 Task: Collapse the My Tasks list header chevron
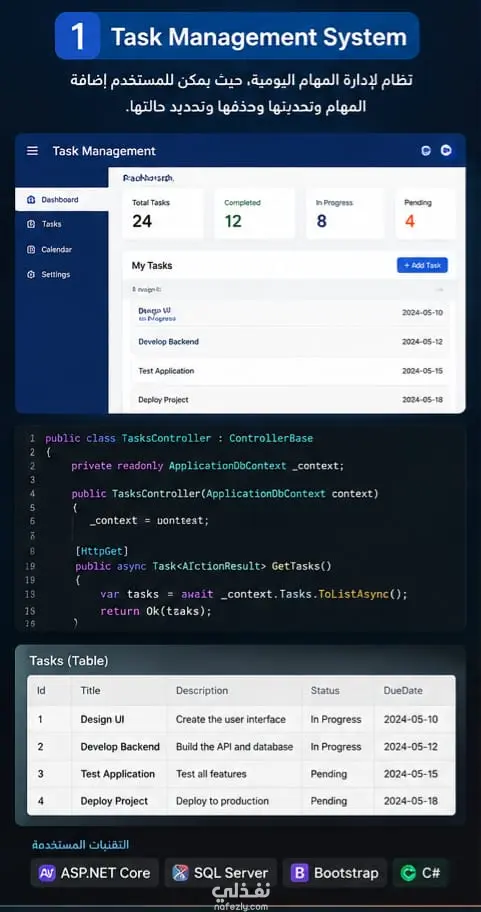(440, 289)
